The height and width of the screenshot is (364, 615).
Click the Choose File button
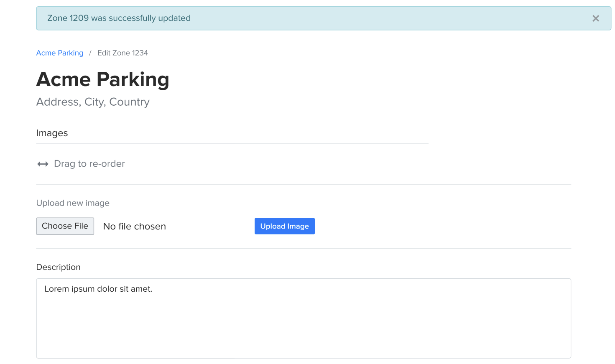click(65, 226)
